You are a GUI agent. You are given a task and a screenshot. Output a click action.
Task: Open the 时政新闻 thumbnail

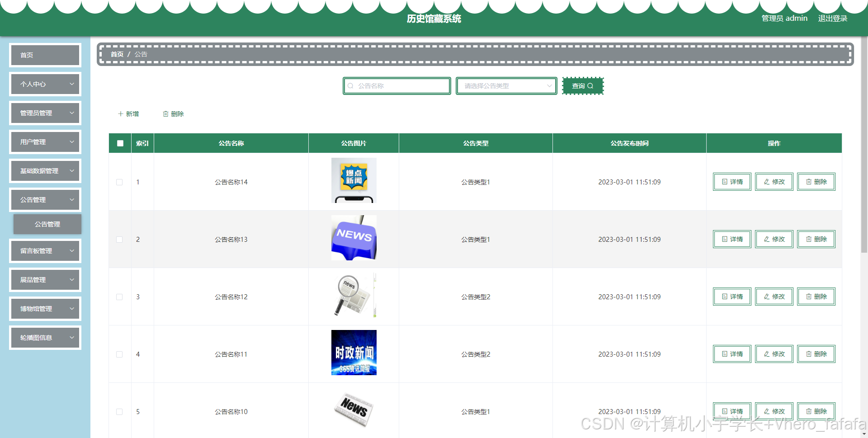click(354, 353)
